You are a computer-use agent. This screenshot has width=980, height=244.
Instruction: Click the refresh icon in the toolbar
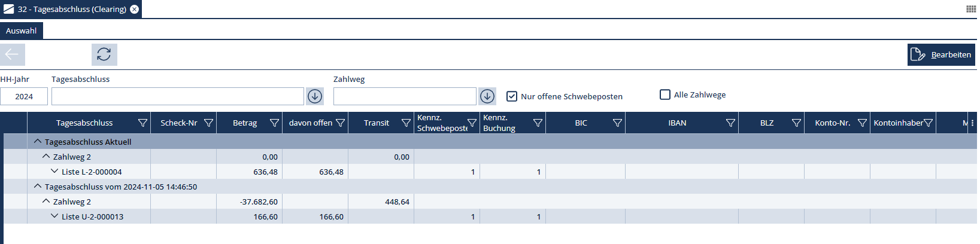click(104, 54)
